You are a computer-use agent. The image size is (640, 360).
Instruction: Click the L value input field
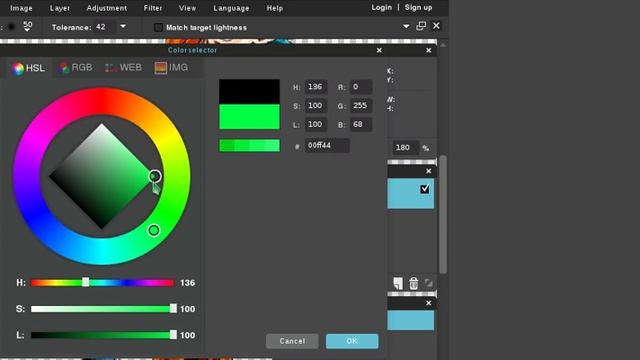coord(316,124)
